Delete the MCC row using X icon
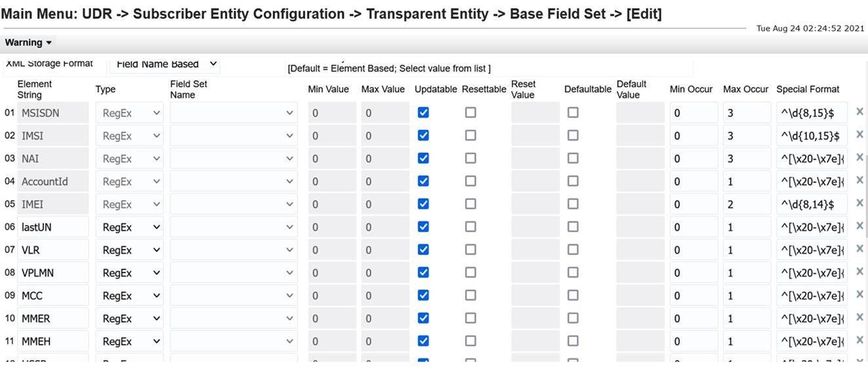 (859, 295)
